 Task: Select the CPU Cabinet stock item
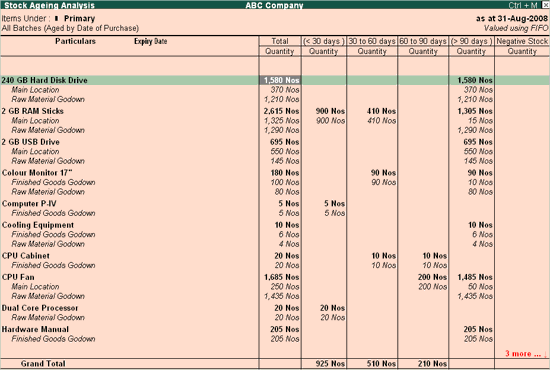click(x=26, y=256)
